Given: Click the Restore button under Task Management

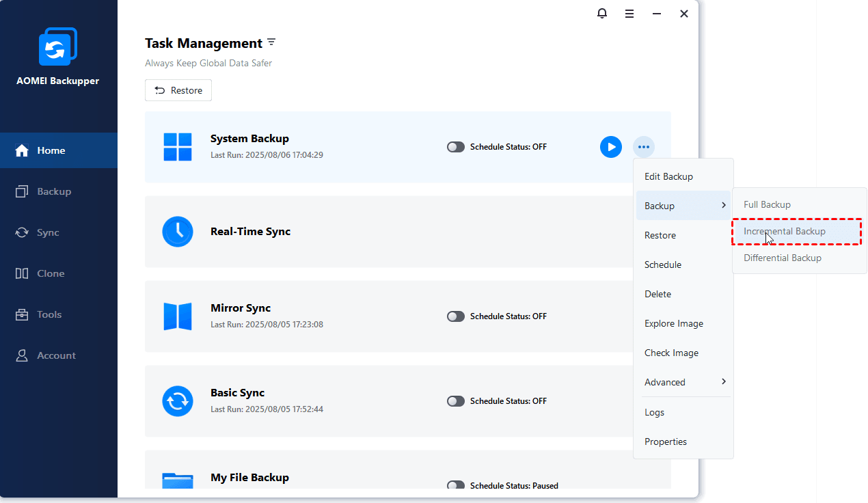Looking at the screenshot, I should 178,90.
